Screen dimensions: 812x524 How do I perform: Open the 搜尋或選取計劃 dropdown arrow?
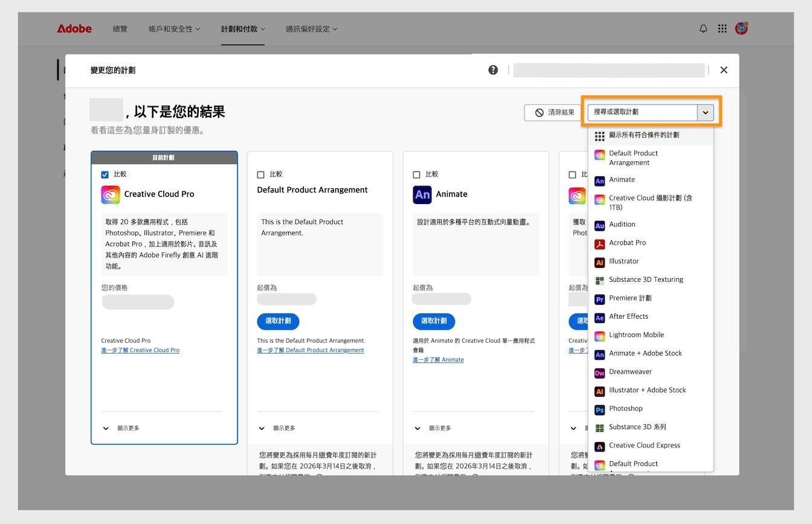(705, 112)
